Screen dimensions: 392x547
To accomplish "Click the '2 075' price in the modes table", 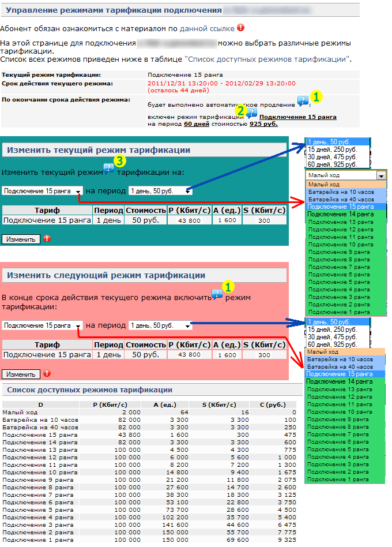I will coord(287,479).
